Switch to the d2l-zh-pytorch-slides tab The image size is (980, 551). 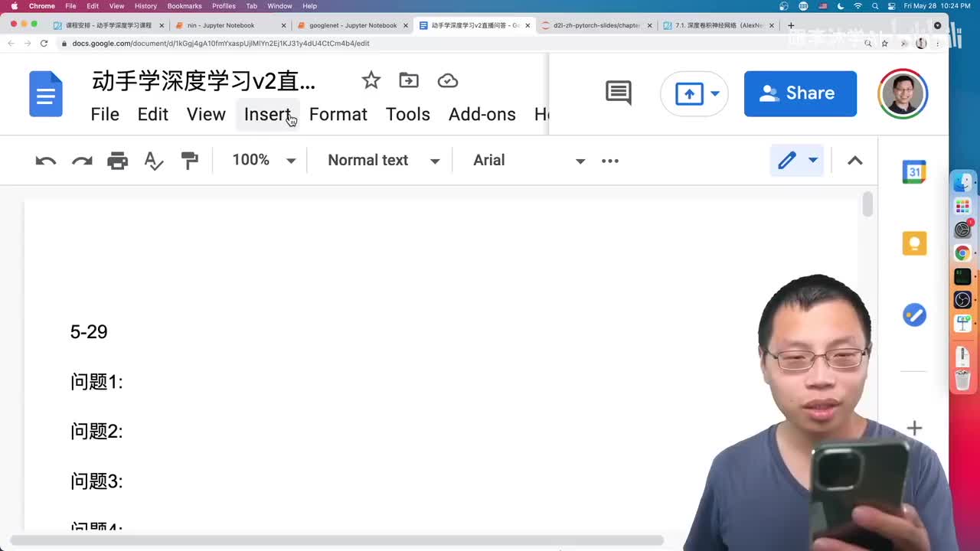[x=596, y=25]
